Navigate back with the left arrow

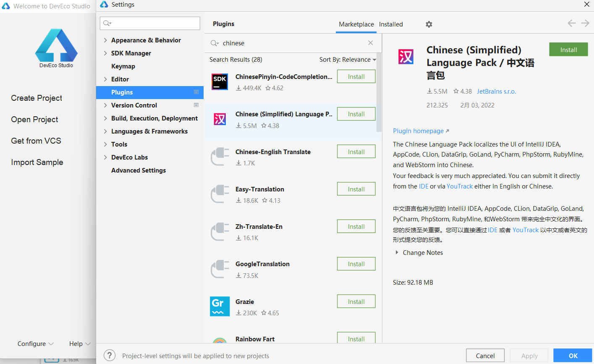[x=571, y=24]
